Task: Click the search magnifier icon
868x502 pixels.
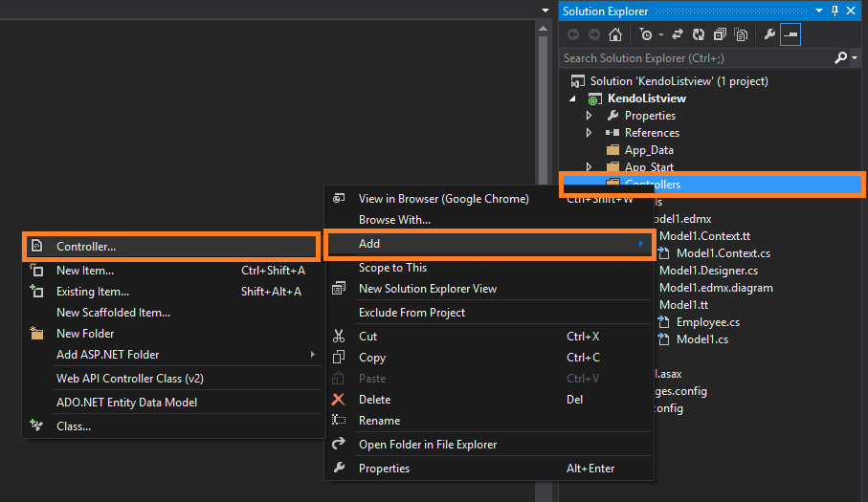Action: (x=840, y=58)
